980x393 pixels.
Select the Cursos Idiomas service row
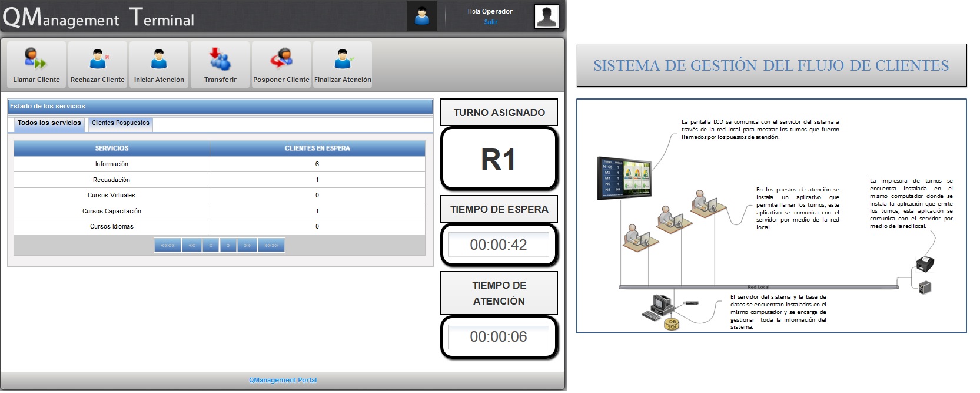click(x=220, y=226)
